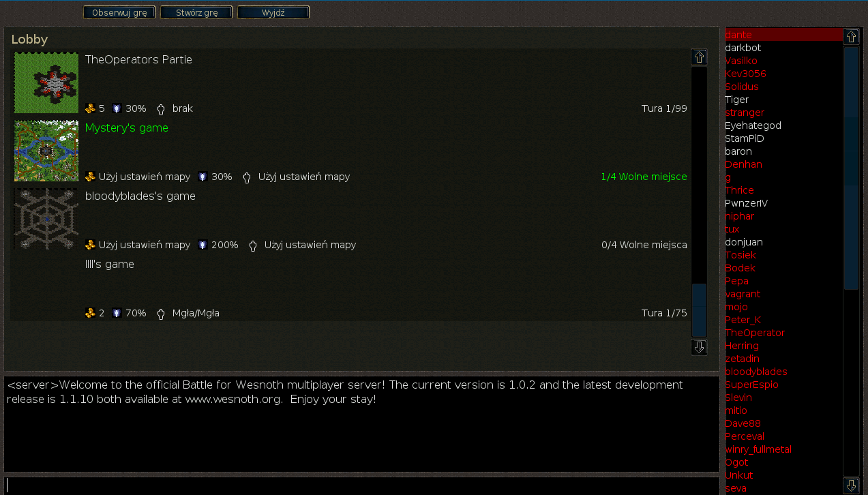Image resolution: width=868 pixels, height=495 pixels.
Task: Select Mystery's game title in the lobby
Action: point(126,128)
